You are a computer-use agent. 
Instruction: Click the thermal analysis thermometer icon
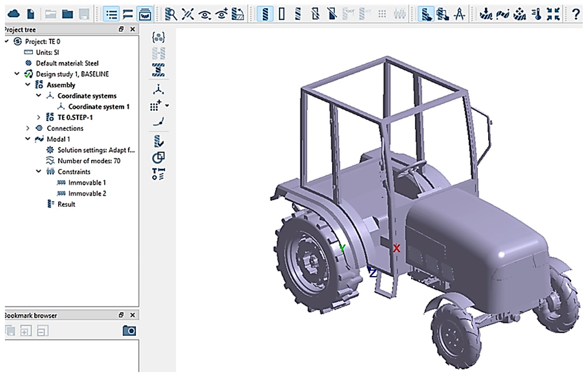pyautogui.click(x=537, y=14)
